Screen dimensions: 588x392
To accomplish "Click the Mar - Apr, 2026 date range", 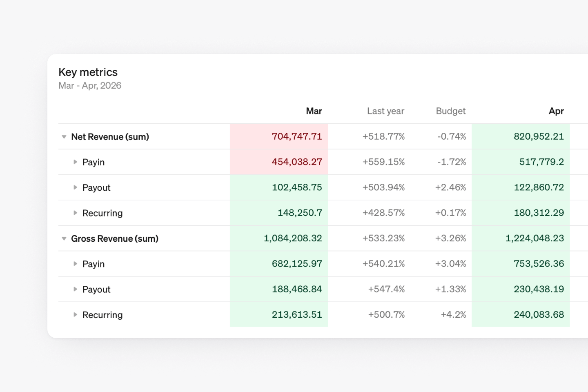I will (x=90, y=86).
